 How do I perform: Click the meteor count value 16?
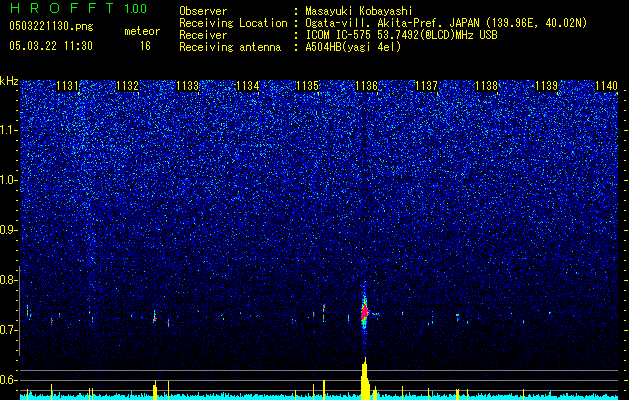click(145, 46)
